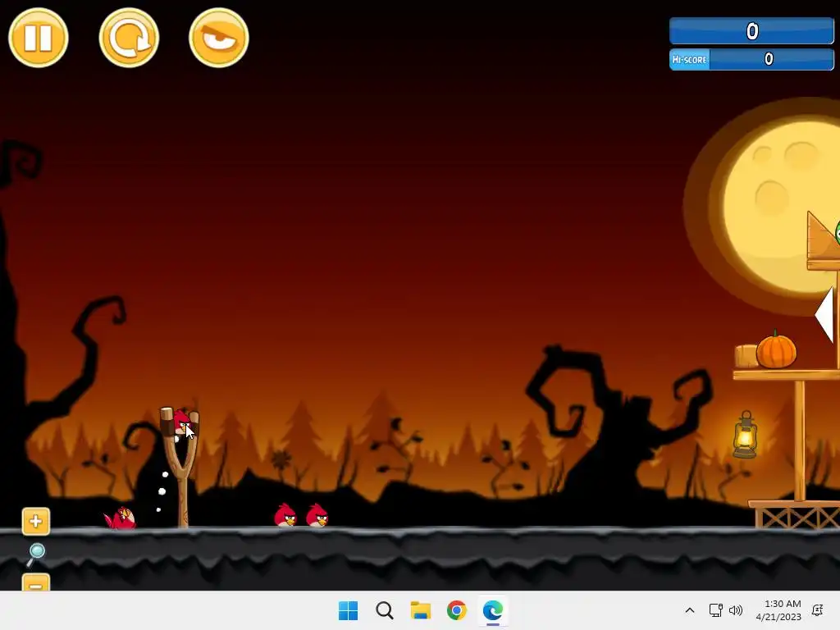This screenshot has width=840, height=630.
Task: Show hidden system tray icons
Action: [690, 610]
